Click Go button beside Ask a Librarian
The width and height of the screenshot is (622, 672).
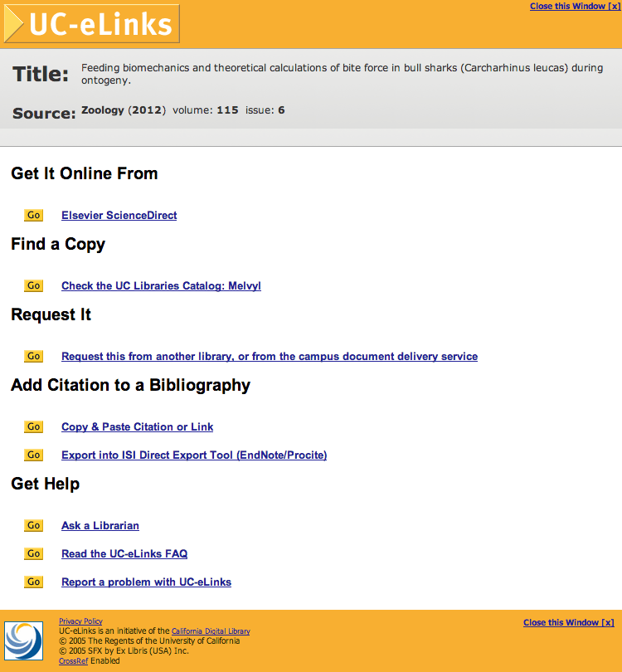pyautogui.click(x=33, y=525)
